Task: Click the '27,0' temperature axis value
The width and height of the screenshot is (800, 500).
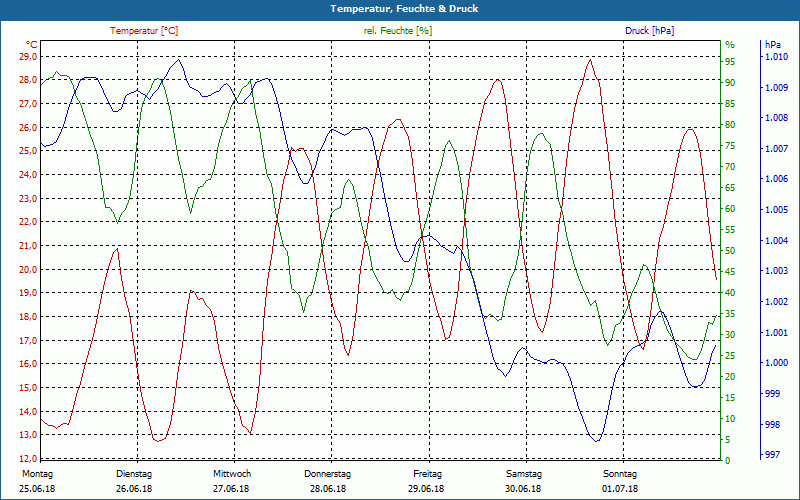Action: click(28, 104)
